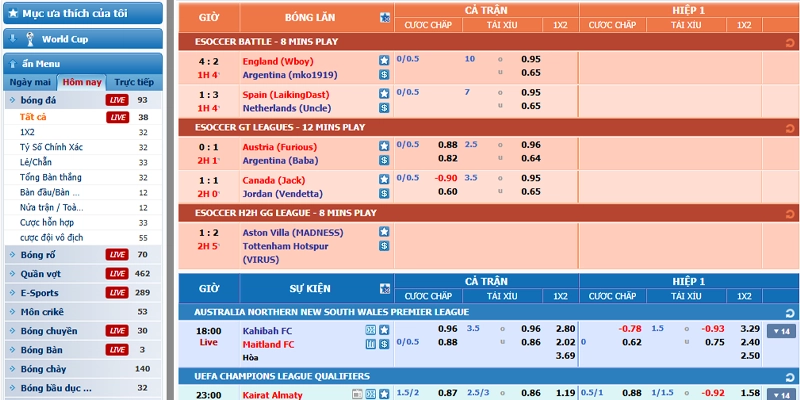Open the scoreboard icon for Kairat Almaty
Image resolution: width=800 pixels, height=400 pixels.
pos(371,394)
